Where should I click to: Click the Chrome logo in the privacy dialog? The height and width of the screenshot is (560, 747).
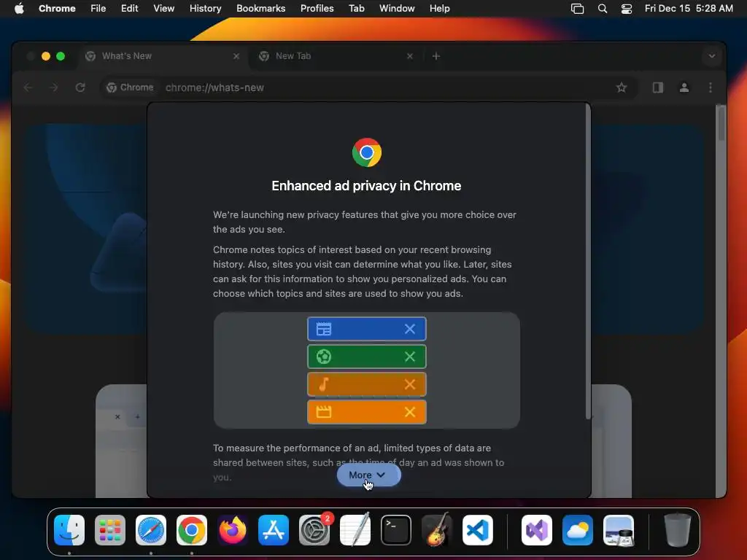(x=367, y=152)
